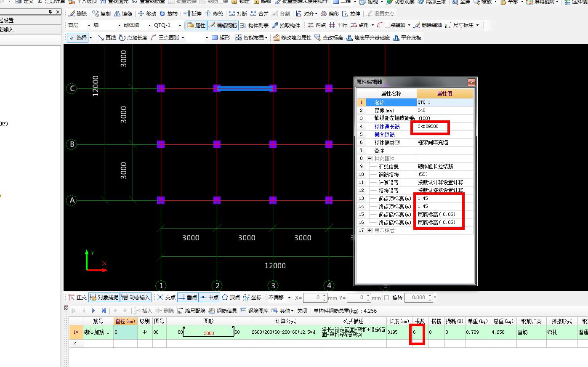Viewport: 588px width, 367px height.
Task: Expand the 三点画弧 arc dropdown
Action: pyautogui.click(x=183, y=37)
